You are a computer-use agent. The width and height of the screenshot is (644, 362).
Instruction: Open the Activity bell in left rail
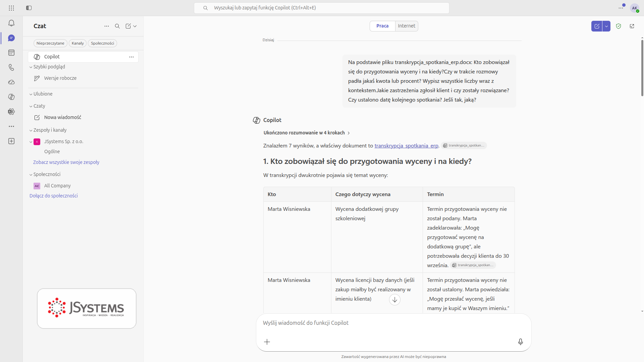(x=11, y=23)
